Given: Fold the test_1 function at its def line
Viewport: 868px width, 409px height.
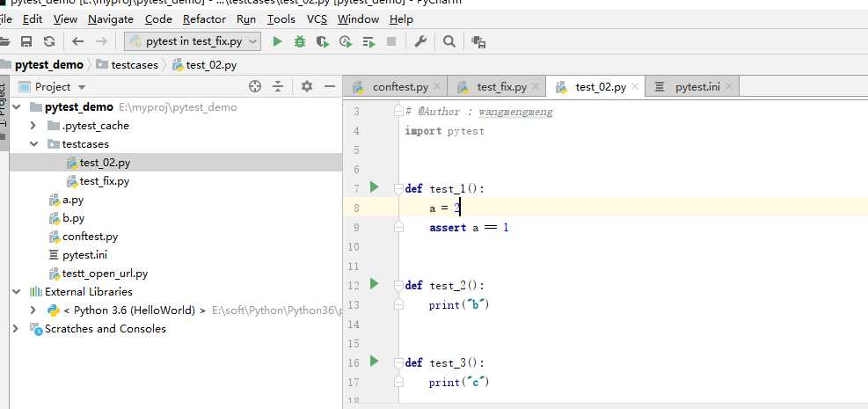Looking at the screenshot, I should pos(398,189).
